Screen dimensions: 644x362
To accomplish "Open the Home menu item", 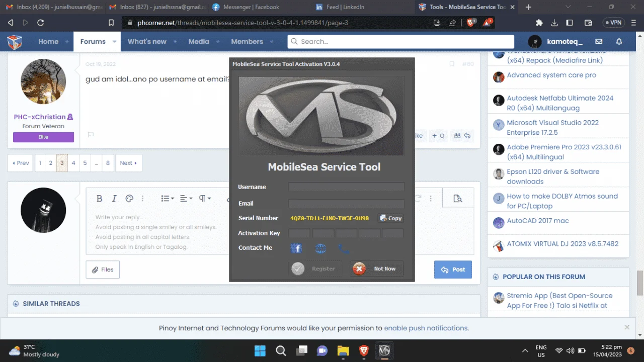I will (48, 42).
